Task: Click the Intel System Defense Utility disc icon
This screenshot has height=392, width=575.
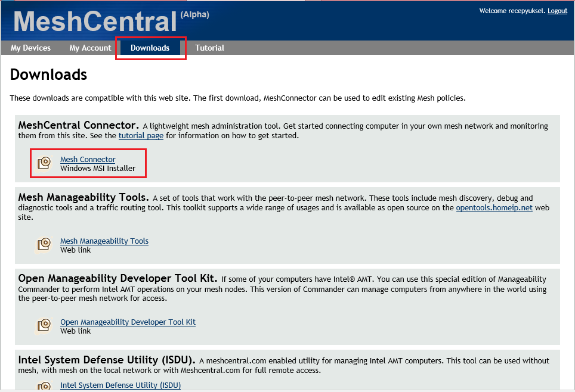Action: click(x=44, y=386)
